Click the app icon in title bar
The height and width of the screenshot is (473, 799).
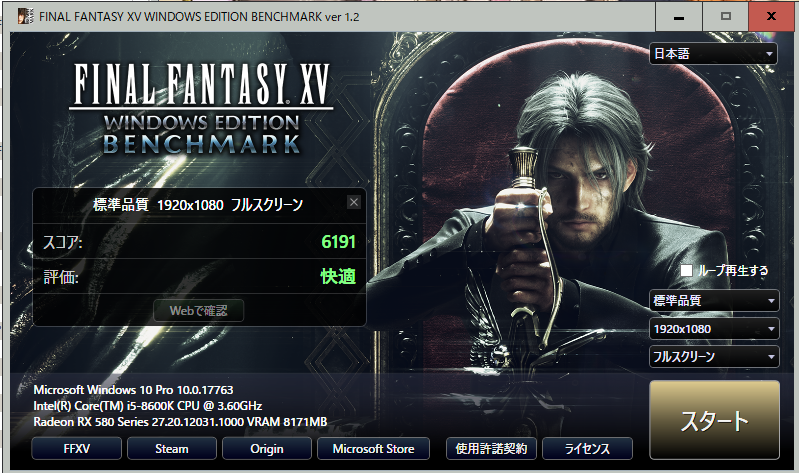25,16
